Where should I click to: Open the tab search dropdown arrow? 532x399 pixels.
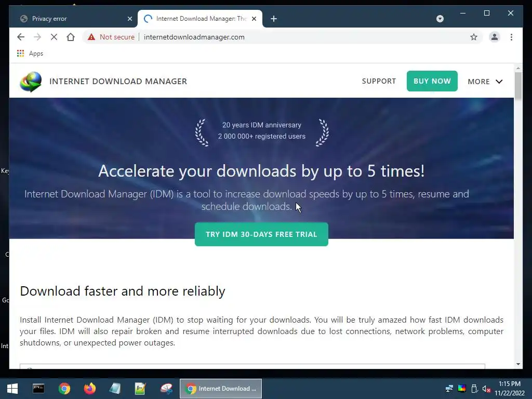click(440, 19)
